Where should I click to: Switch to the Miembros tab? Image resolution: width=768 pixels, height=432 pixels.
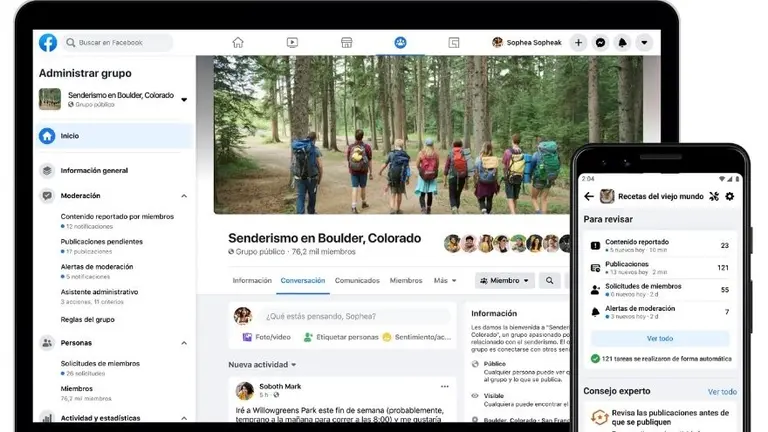click(406, 281)
